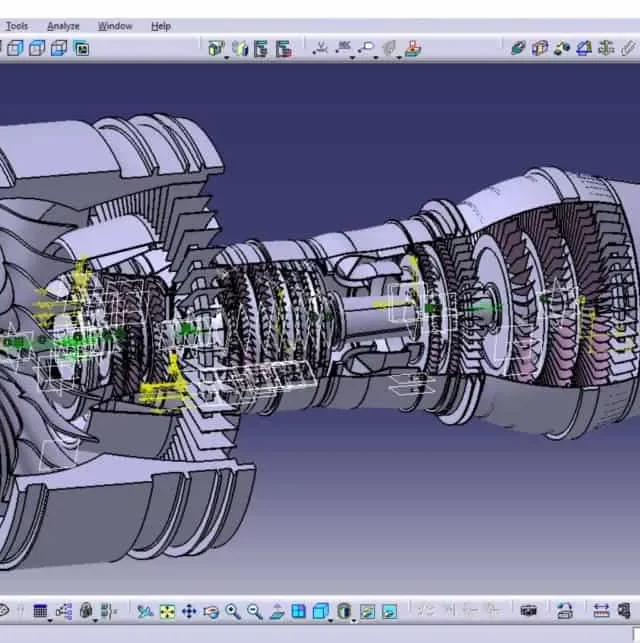Click the Zoom In magnifier
This screenshot has height=643, width=640.
(233, 611)
